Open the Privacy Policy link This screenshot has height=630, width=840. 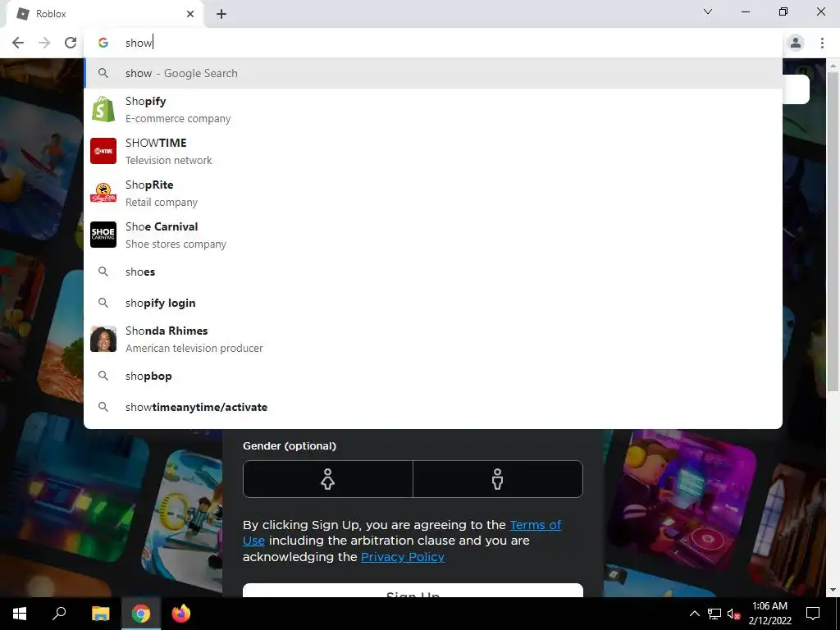tap(403, 557)
